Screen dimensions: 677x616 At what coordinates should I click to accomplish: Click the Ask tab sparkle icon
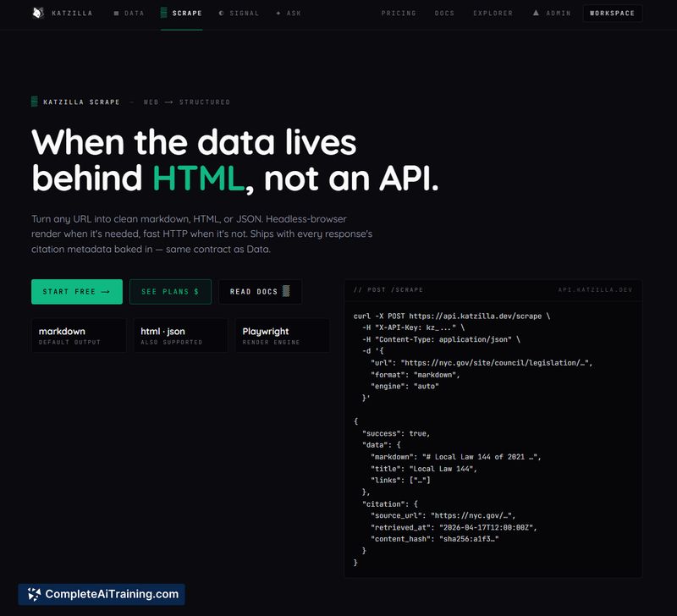[278, 14]
